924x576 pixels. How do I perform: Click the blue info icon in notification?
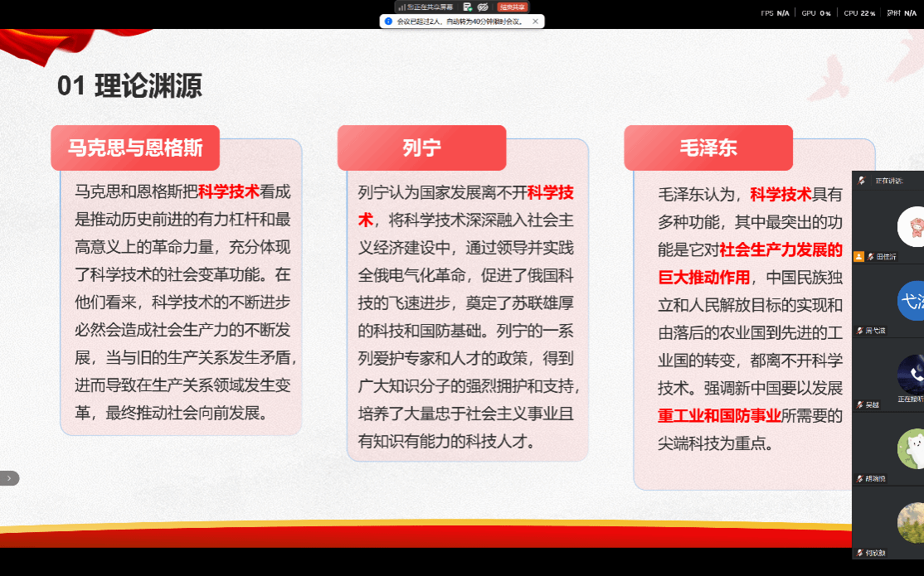[388, 22]
